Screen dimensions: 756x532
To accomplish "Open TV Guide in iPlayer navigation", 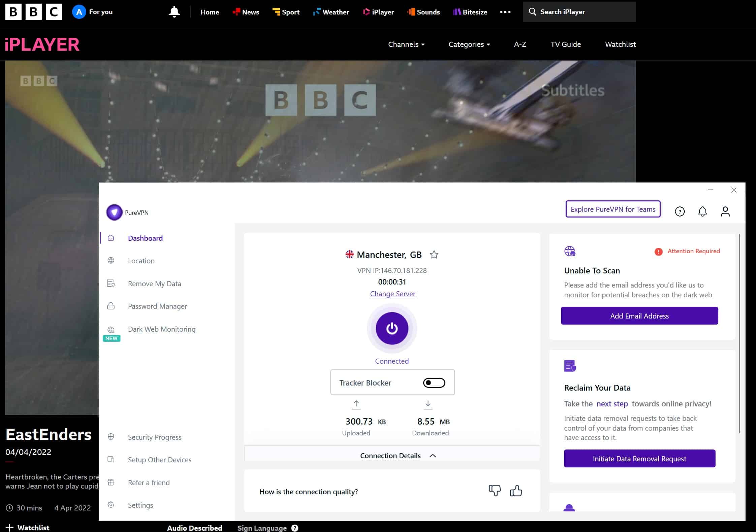I will coord(566,44).
